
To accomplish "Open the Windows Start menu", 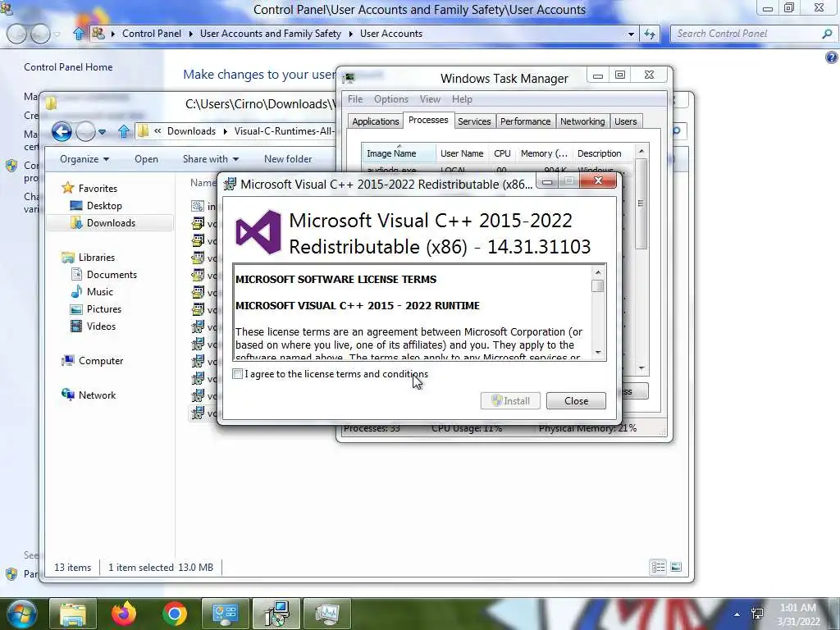I will [x=22, y=614].
